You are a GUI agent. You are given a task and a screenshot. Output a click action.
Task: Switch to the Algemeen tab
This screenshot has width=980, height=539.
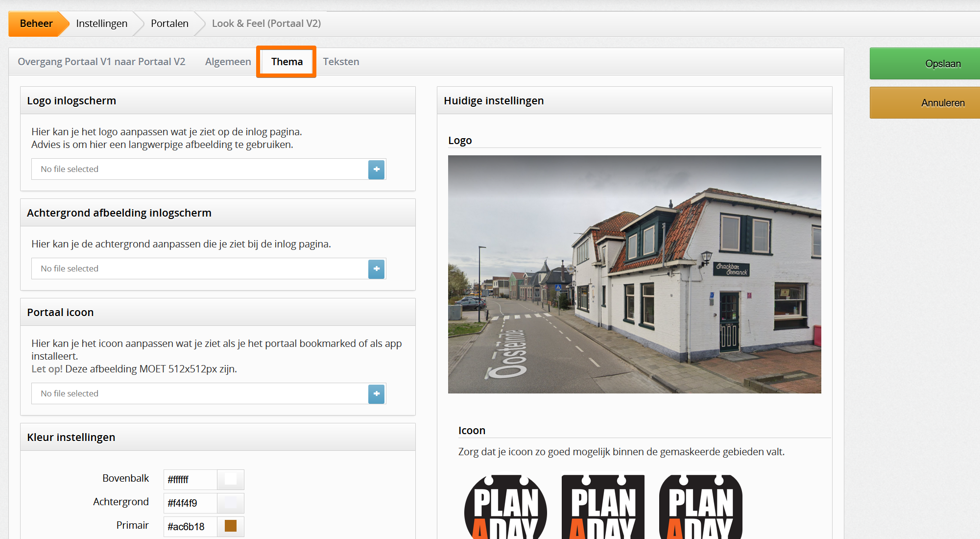click(x=228, y=62)
